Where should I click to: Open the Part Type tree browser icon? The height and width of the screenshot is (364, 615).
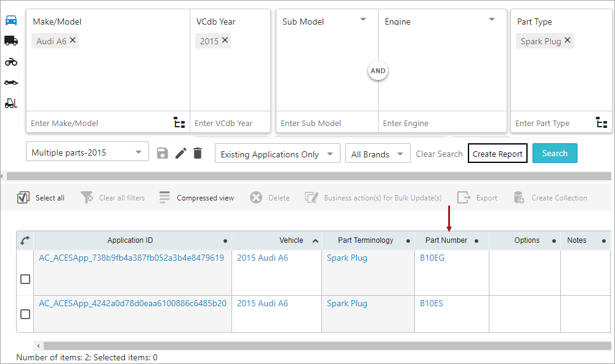tap(601, 122)
